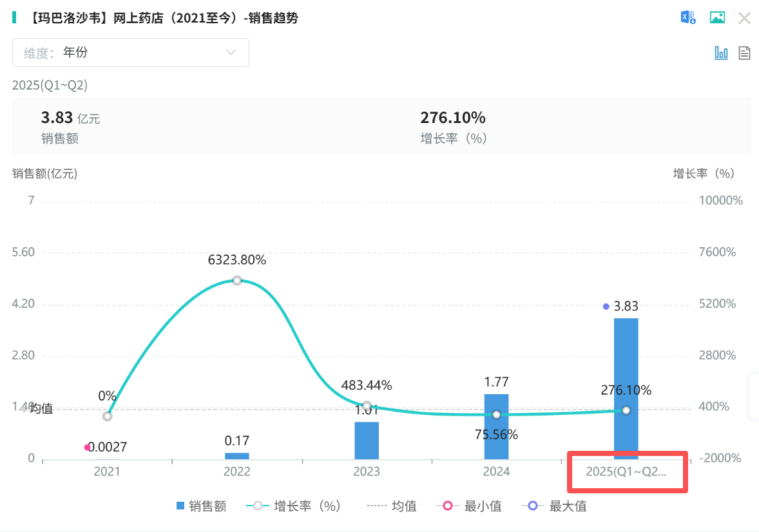Click the 2022 sales bar
Screen dimensions: 759x532
[236, 456]
